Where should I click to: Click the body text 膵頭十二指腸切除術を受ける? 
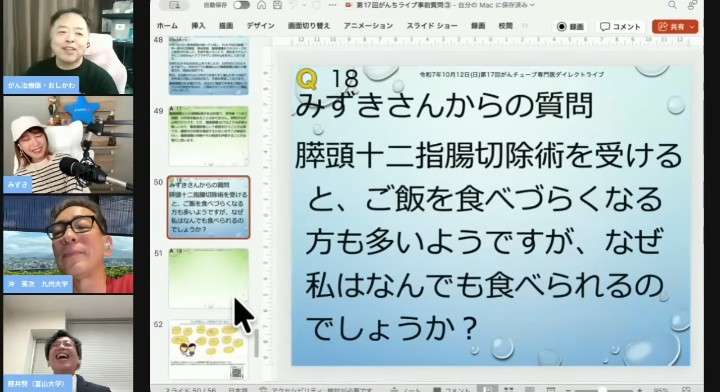(488, 155)
